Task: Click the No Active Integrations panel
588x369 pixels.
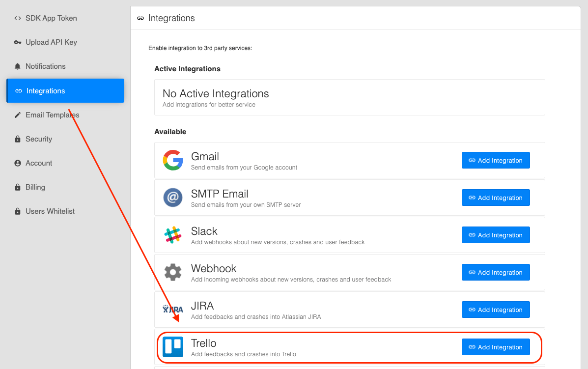Action: click(x=349, y=97)
